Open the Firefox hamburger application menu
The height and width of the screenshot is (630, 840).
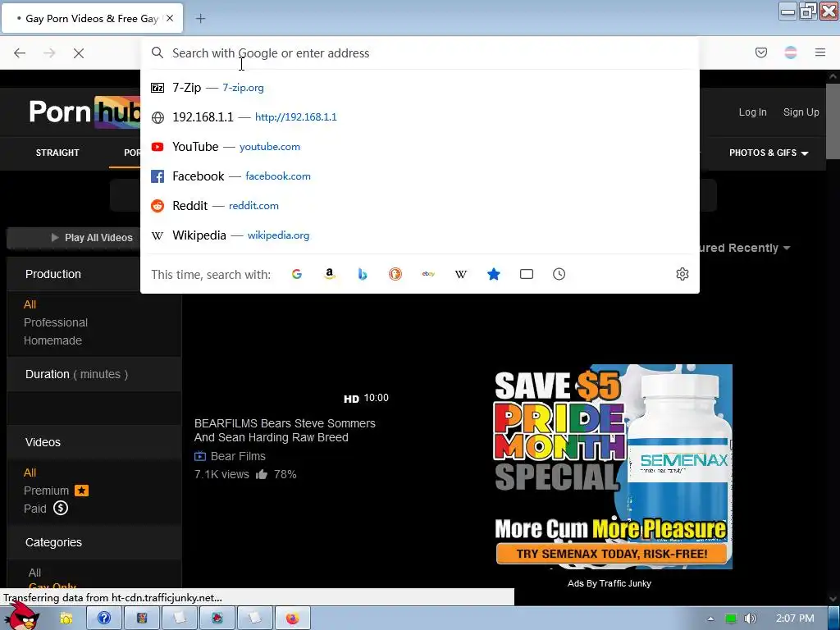pos(820,52)
